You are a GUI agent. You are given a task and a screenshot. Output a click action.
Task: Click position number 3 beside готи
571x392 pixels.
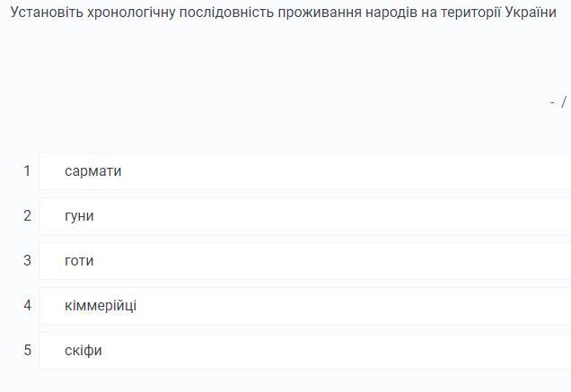(27, 261)
